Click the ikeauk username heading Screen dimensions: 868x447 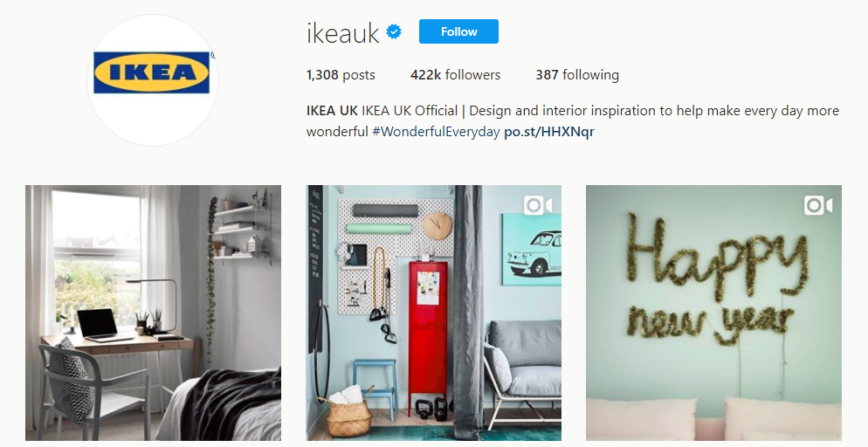tap(342, 32)
